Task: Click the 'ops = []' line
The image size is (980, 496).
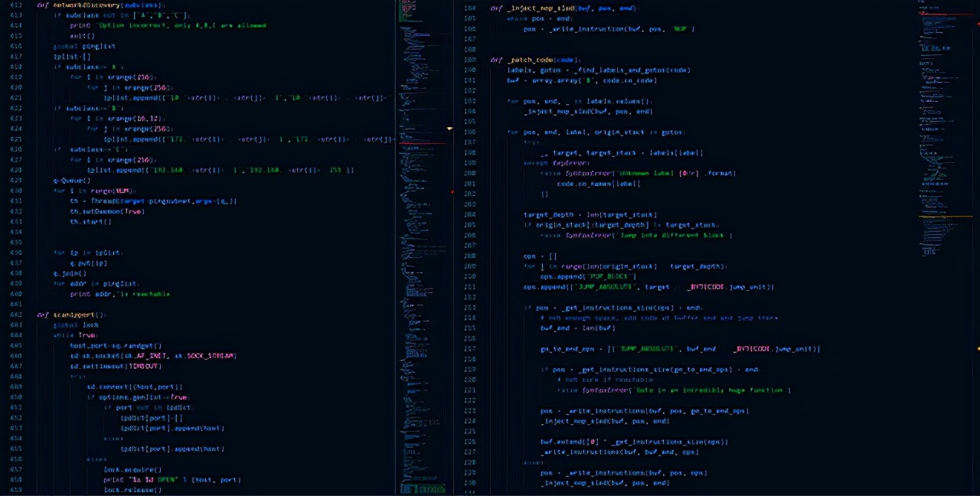Action: (x=541, y=256)
